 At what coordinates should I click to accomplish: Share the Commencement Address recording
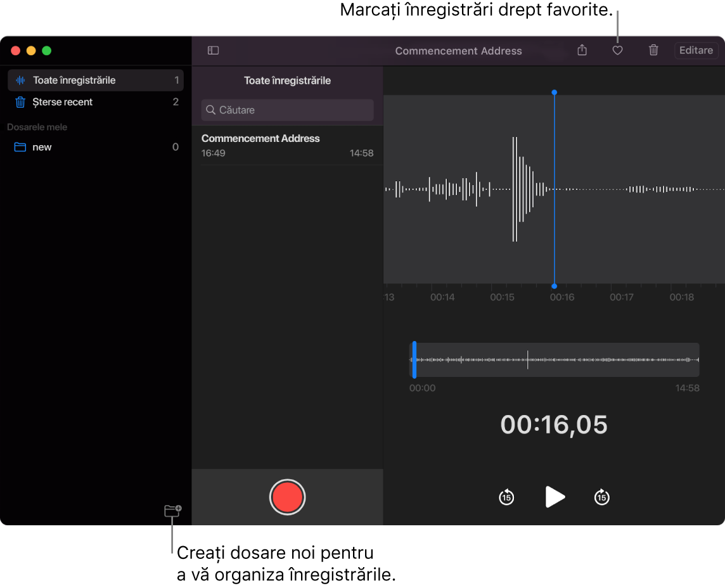pos(582,50)
